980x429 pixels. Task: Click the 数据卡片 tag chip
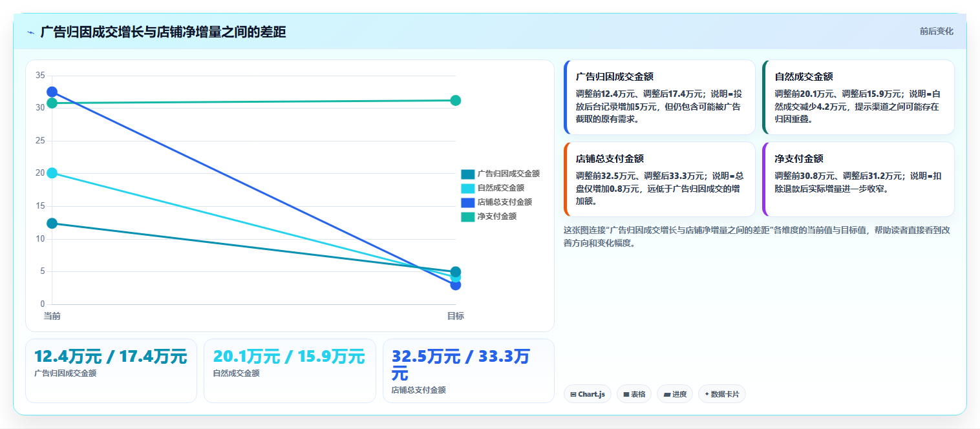[x=721, y=394]
